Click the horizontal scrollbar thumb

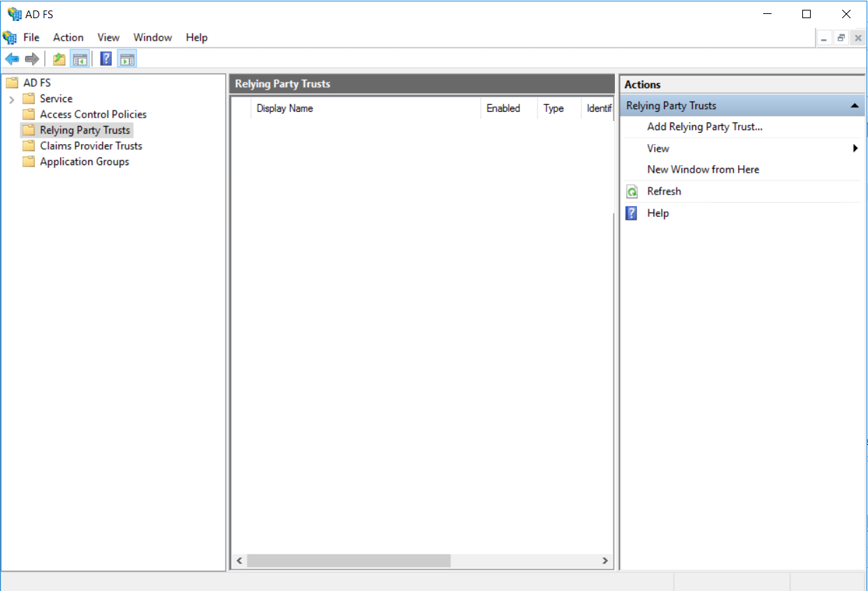[349, 561]
